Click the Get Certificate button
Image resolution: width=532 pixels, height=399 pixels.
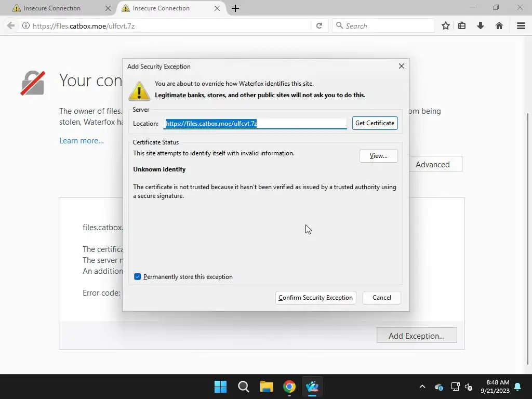375,123
